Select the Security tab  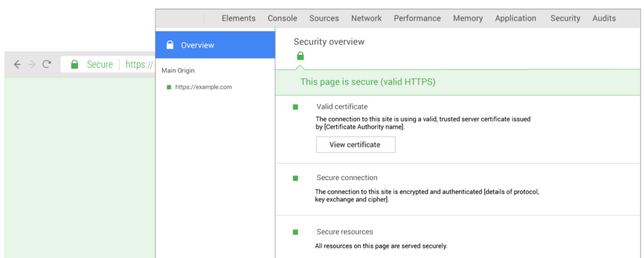tap(565, 18)
